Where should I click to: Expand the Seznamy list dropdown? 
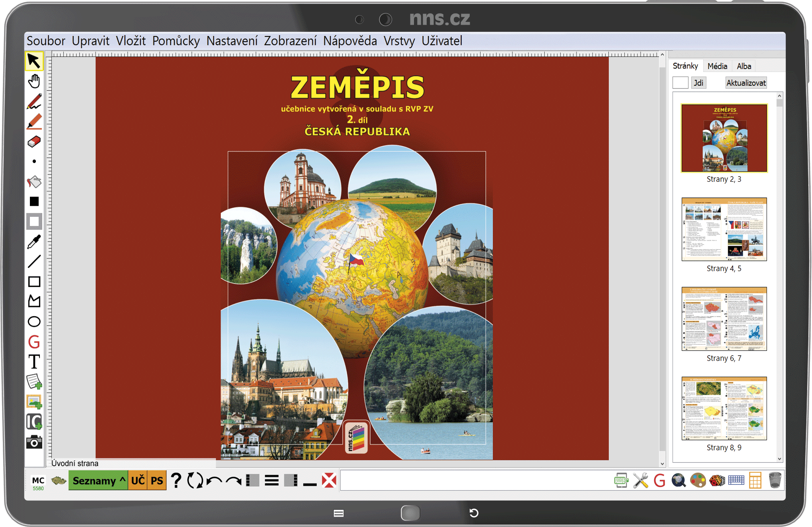pyautogui.click(x=98, y=481)
